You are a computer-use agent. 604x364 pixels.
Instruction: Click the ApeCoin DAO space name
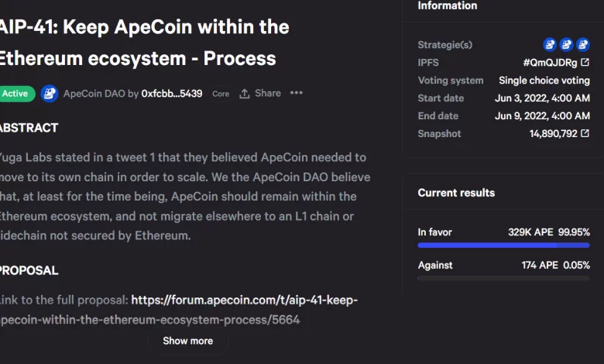[x=94, y=94]
